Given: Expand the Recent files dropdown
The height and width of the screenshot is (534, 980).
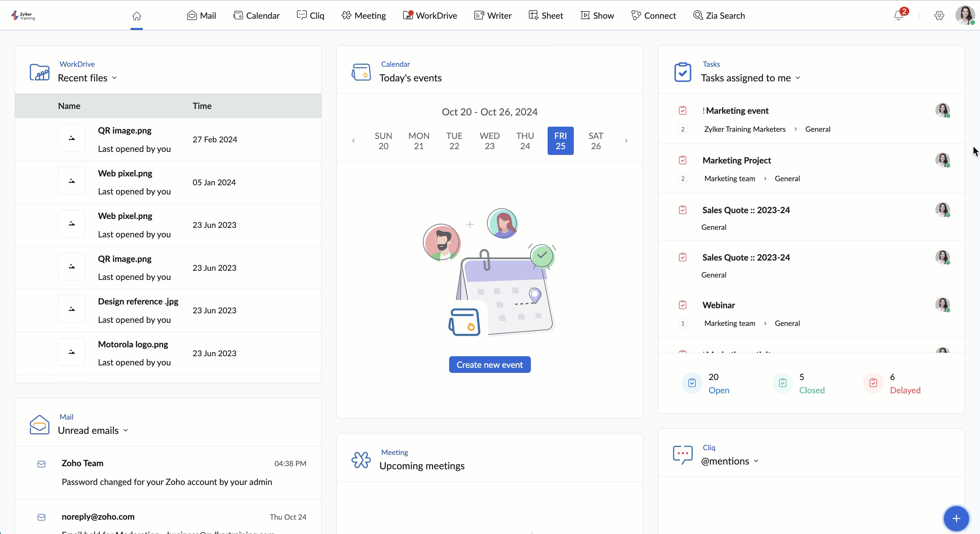Looking at the screenshot, I should pyautogui.click(x=114, y=78).
